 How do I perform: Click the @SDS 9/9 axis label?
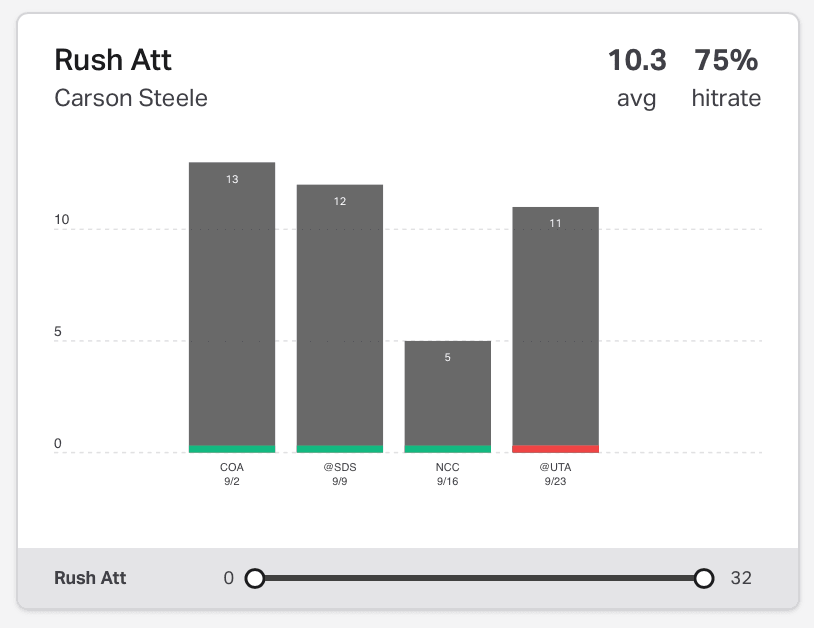(x=340, y=474)
